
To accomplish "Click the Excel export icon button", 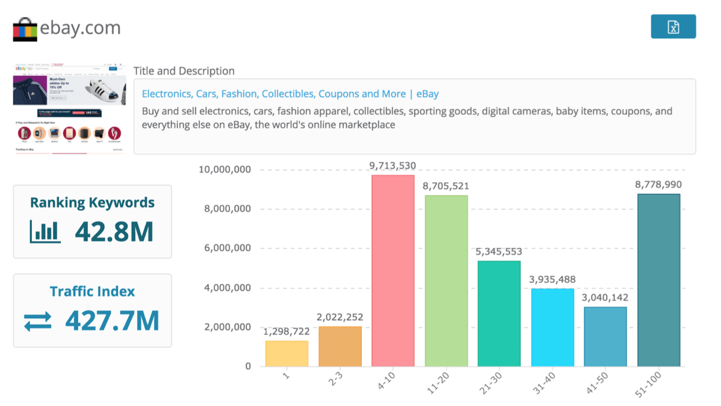I will (673, 27).
